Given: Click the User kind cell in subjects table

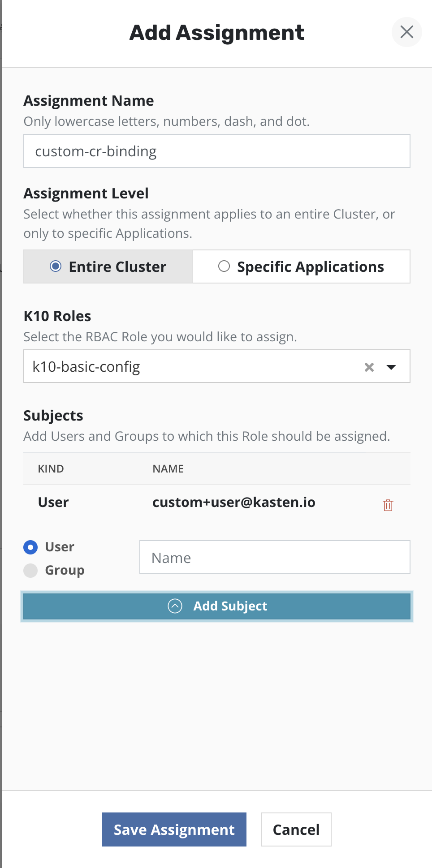Looking at the screenshot, I should pyautogui.click(x=53, y=503).
